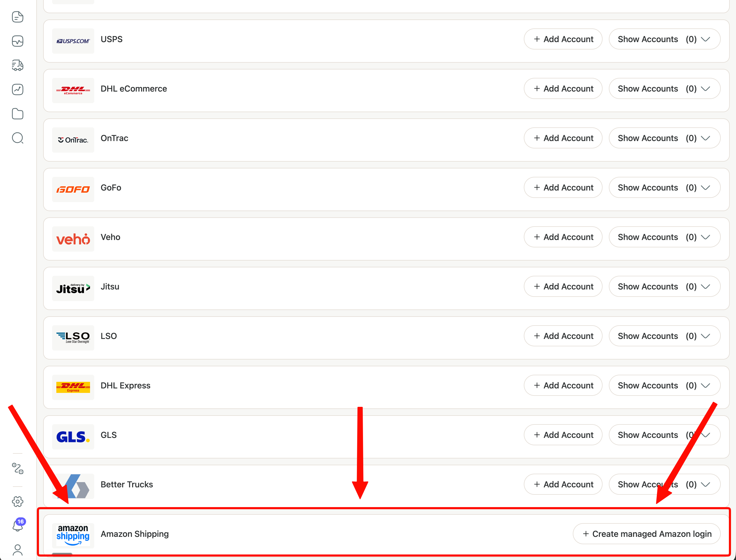Image resolution: width=736 pixels, height=560 pixels.
Task: Expand Show Accounts for DHL eCommerce
Action: coord(664,89)
